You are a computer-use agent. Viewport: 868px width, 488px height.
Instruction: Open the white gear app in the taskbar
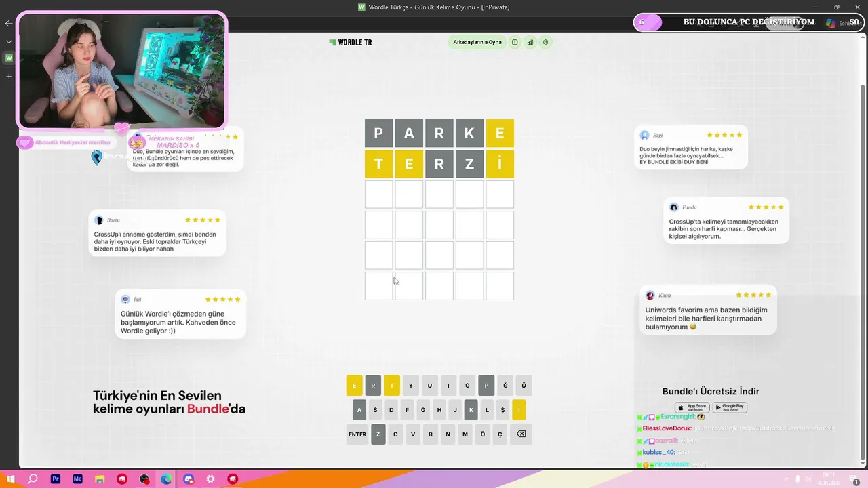pyautogui.click(x=210, y=479)
